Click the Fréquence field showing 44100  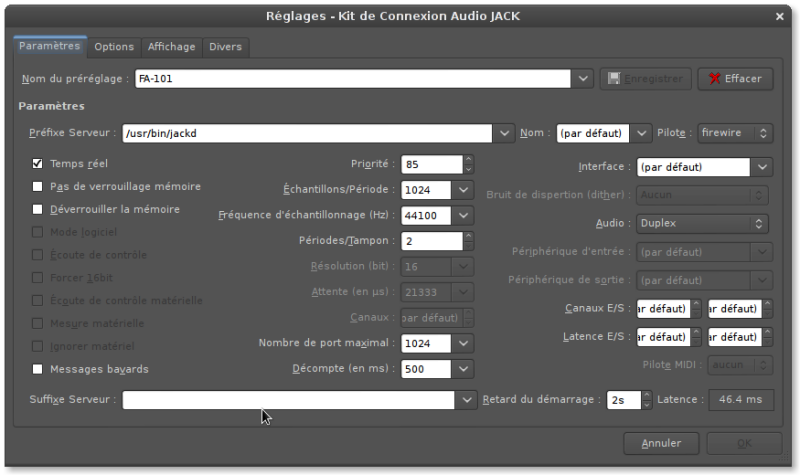pos(426,215)
